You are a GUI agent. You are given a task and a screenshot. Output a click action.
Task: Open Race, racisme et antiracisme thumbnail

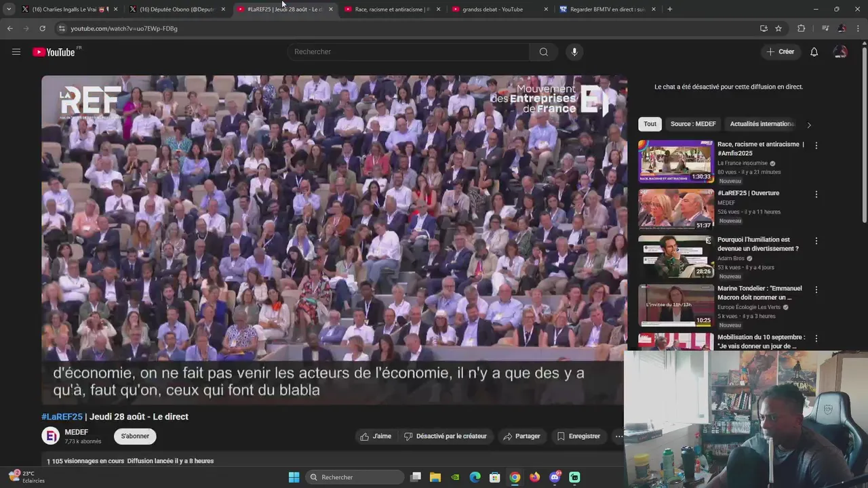[x=675, y=161]
